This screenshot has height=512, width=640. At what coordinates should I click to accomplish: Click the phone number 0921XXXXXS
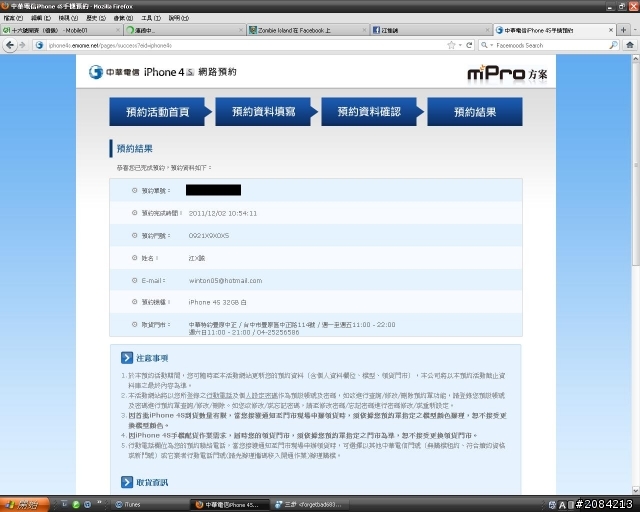(x=209, y=236)
